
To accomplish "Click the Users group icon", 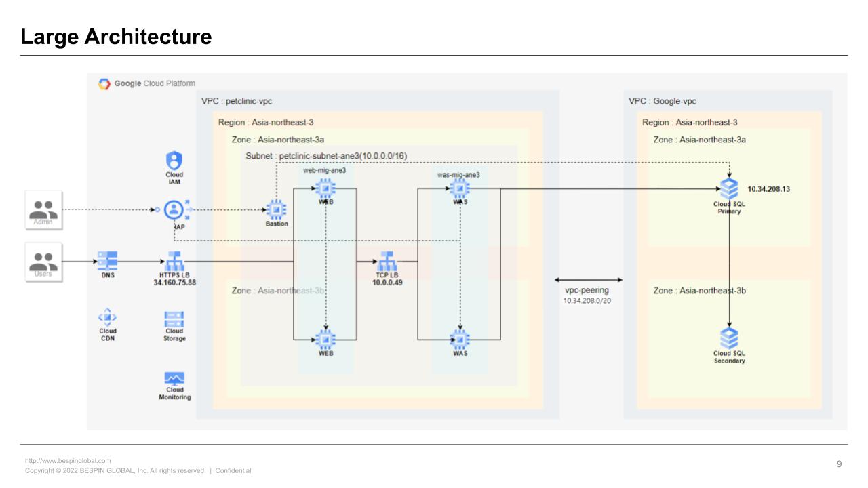I will [x=43, y=262].
